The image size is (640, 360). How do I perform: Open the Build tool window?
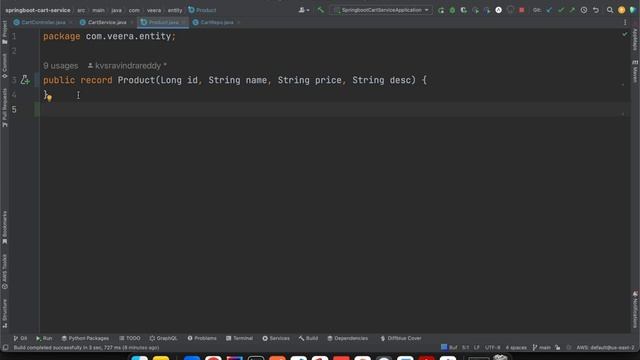click(308, 338)
